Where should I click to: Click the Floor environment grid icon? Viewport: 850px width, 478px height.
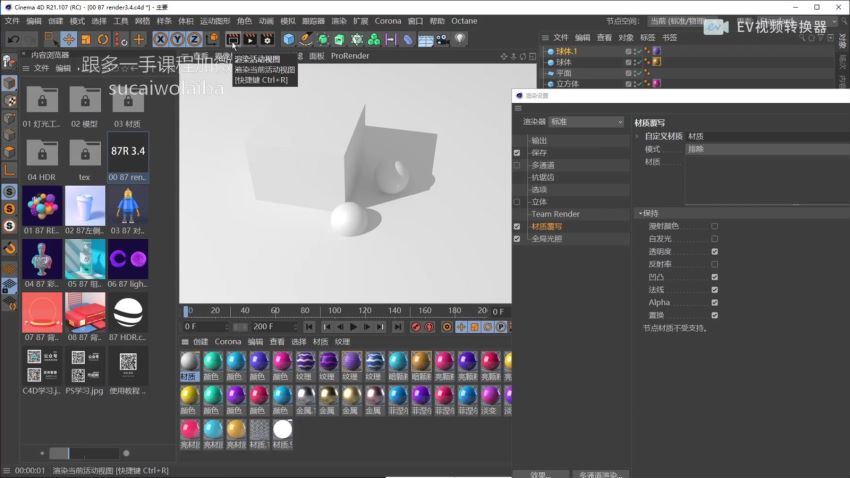[x=426, y=40]
